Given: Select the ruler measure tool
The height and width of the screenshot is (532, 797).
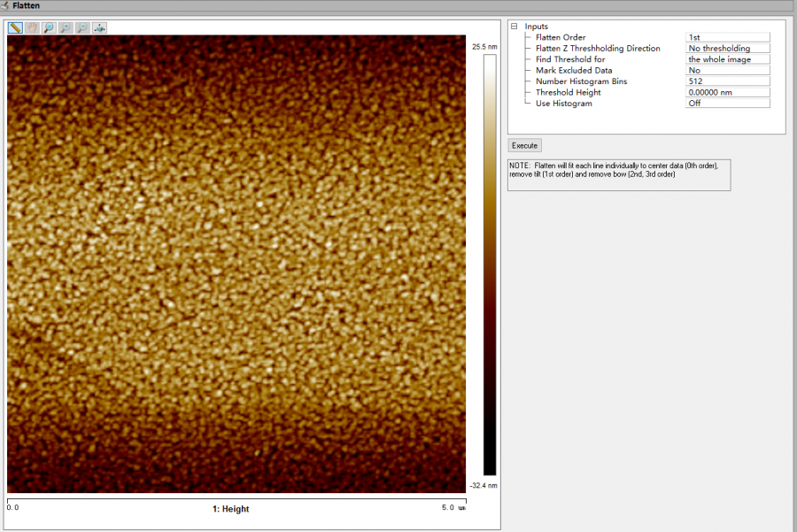Looking at the screenshot, I should (15, 27).
